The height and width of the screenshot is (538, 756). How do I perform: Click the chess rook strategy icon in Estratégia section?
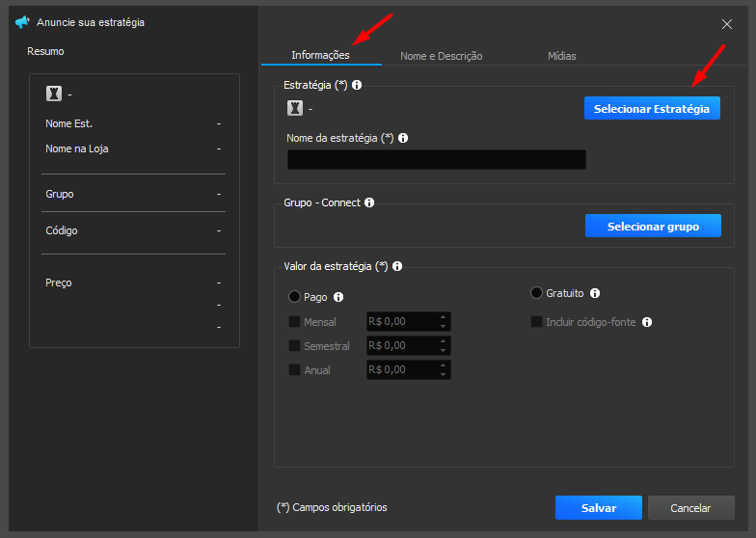click(x=295, y=108)
